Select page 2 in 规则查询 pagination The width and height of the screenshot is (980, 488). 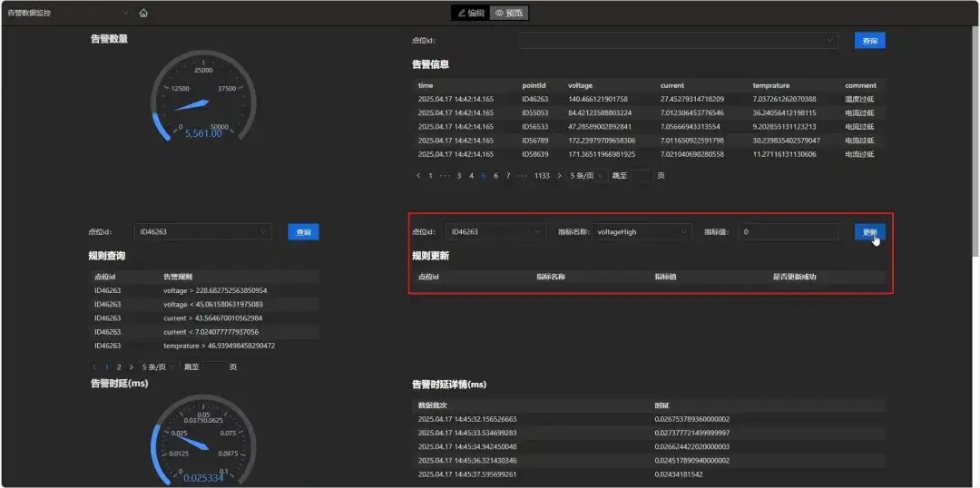119,366
